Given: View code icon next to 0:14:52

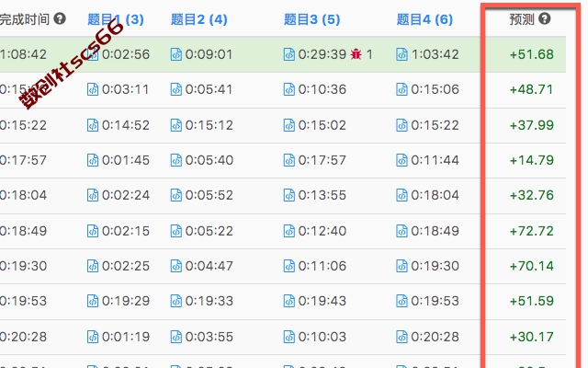Looking at the screenshot, I should [x=93, y=125].
